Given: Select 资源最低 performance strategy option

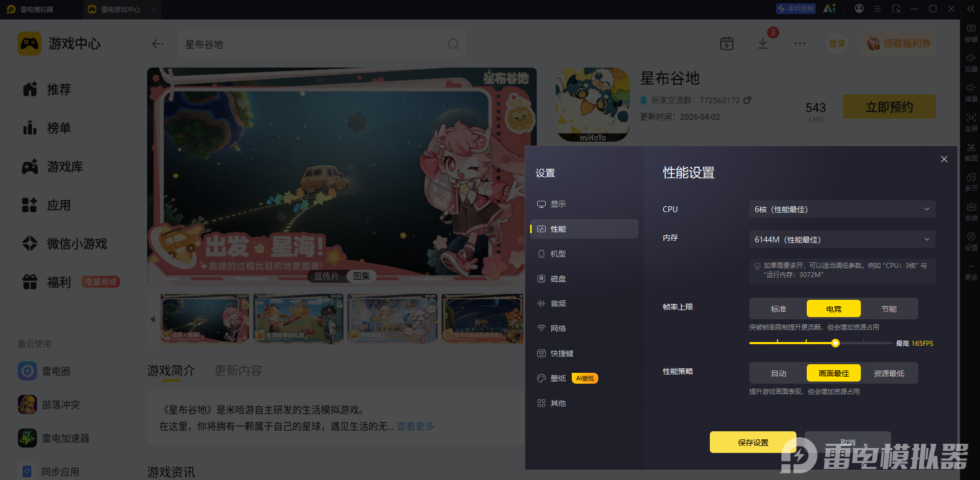Looking at the screenshot, I should 889,373.
